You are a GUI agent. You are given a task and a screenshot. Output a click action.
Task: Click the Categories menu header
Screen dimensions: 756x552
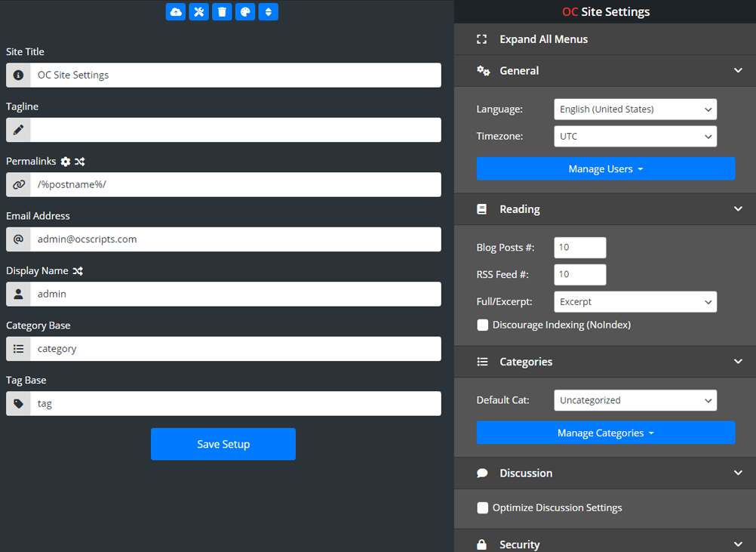605,362
